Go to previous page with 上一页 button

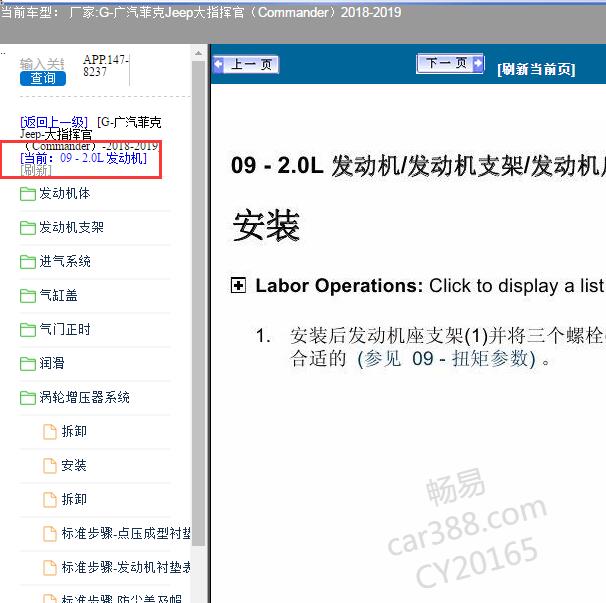coord(246,64)
